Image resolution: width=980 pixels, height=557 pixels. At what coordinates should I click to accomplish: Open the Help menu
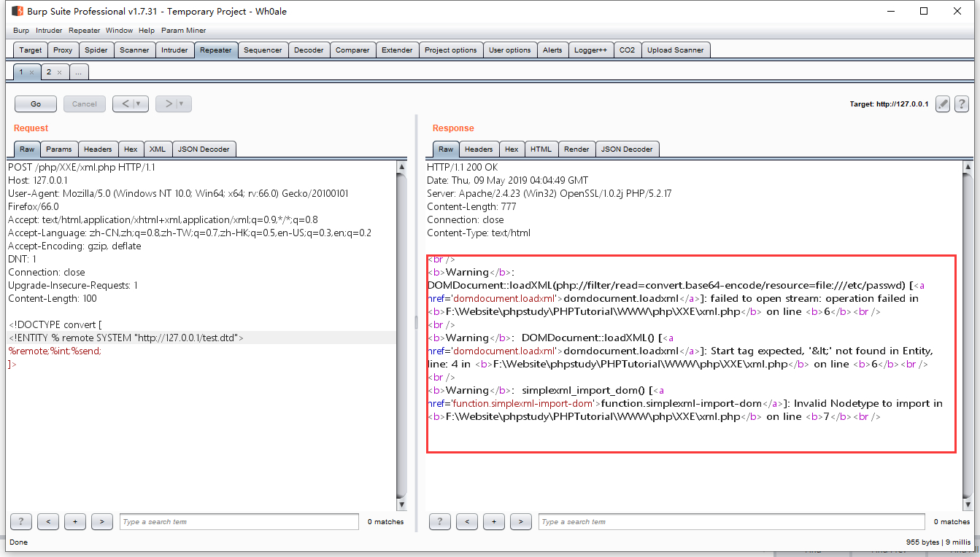coord(147,31)
